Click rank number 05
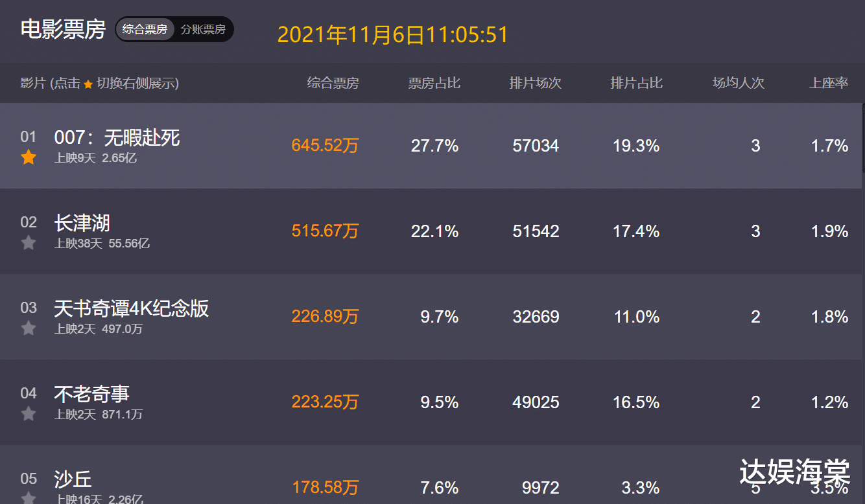 point(29,479)
